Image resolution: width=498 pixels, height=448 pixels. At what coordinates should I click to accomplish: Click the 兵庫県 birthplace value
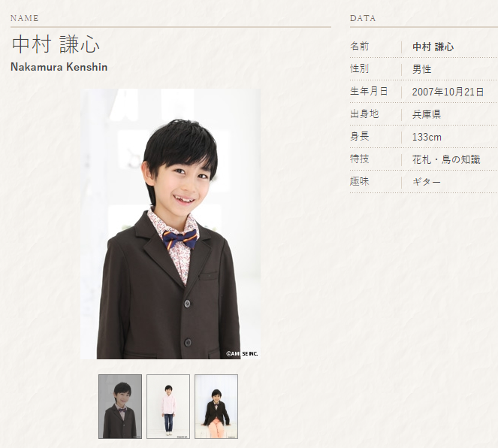(426, 114)
